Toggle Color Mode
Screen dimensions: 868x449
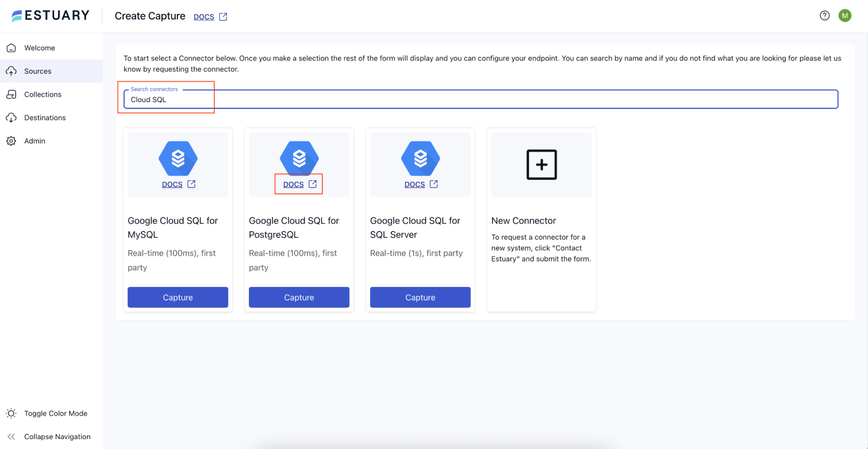click(x=51, y=413)
